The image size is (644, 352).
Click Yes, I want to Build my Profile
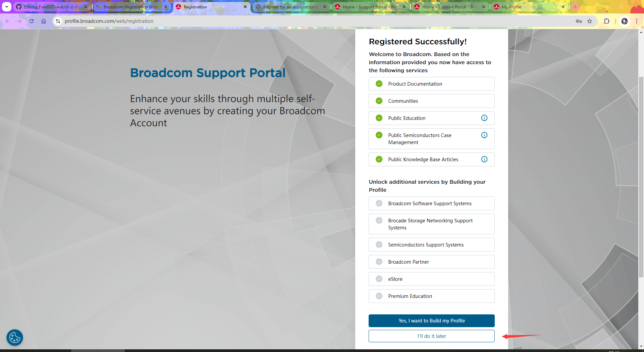tap(431, 321)
